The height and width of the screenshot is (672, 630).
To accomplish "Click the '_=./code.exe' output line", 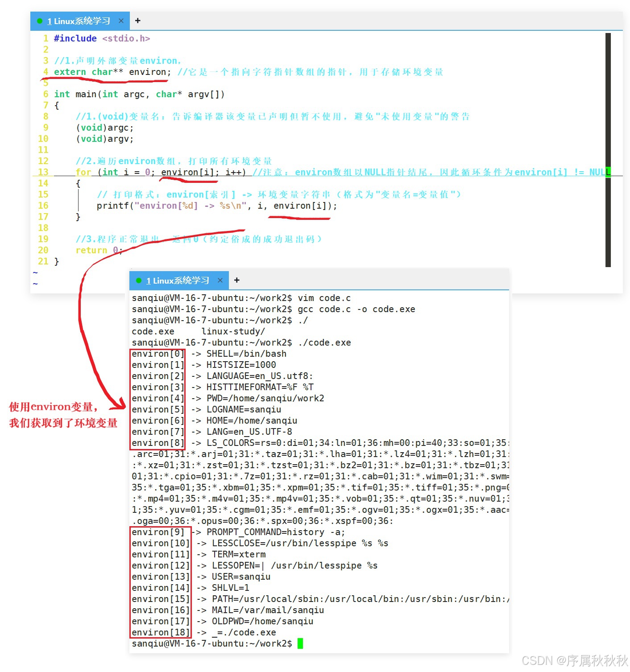I will (x=204, y=632).
